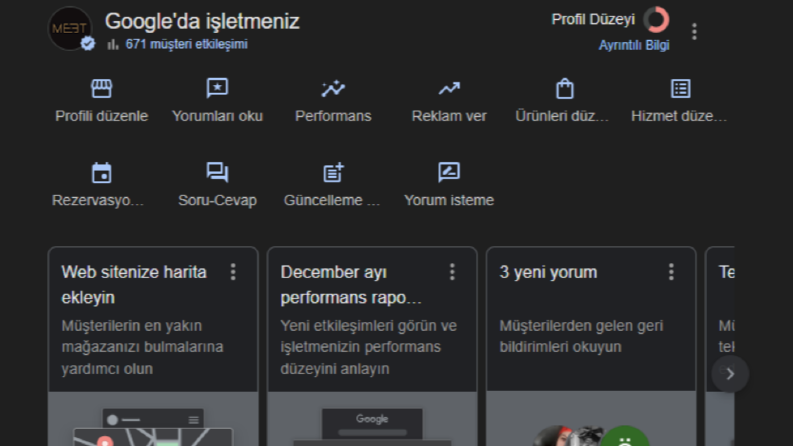Click Yeni etkileşimleri görün description text
The height and width of the screenshot is (446, 793).
(368, 347)
